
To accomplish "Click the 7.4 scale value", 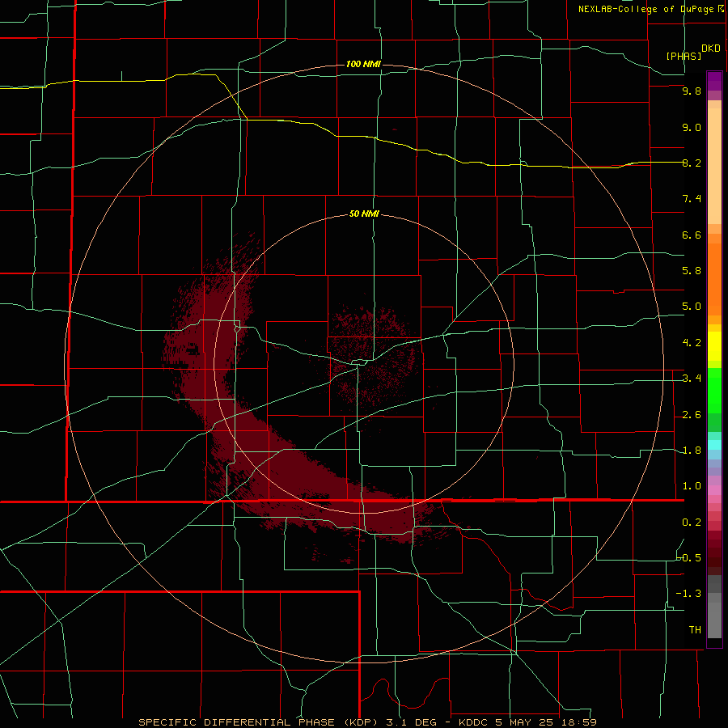I will [692, 199].
